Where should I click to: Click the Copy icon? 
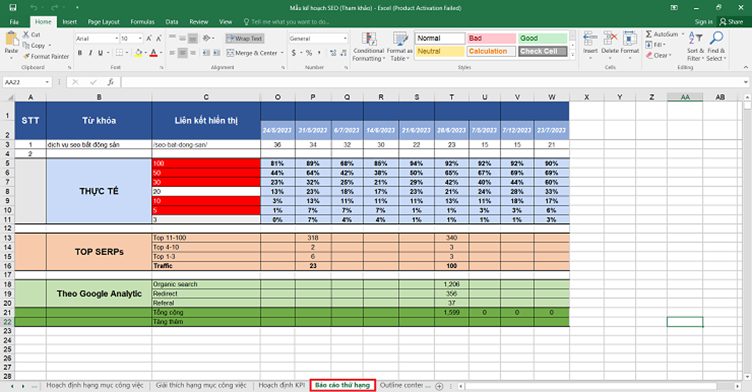pos(26,46)
